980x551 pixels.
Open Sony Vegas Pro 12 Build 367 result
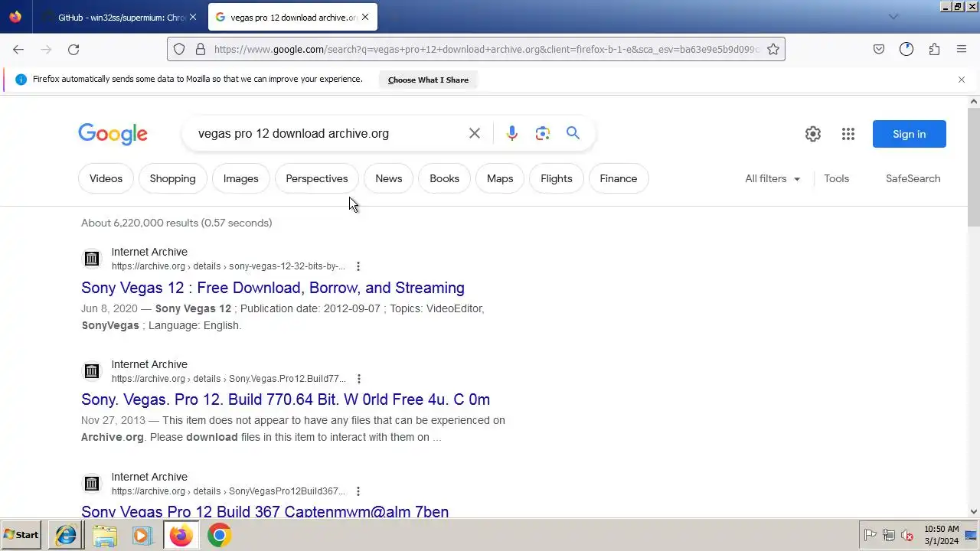tap(265, 511)
